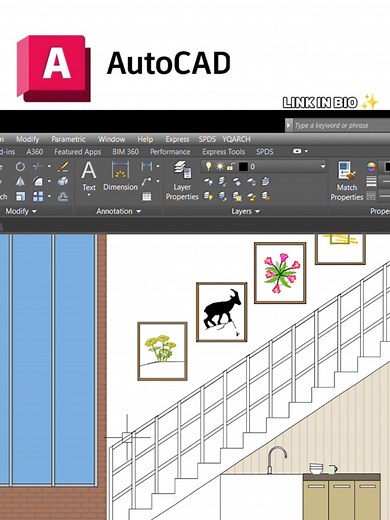390x520 pixels.
Task: Open the Modify menu
Action: click(28, 139)
